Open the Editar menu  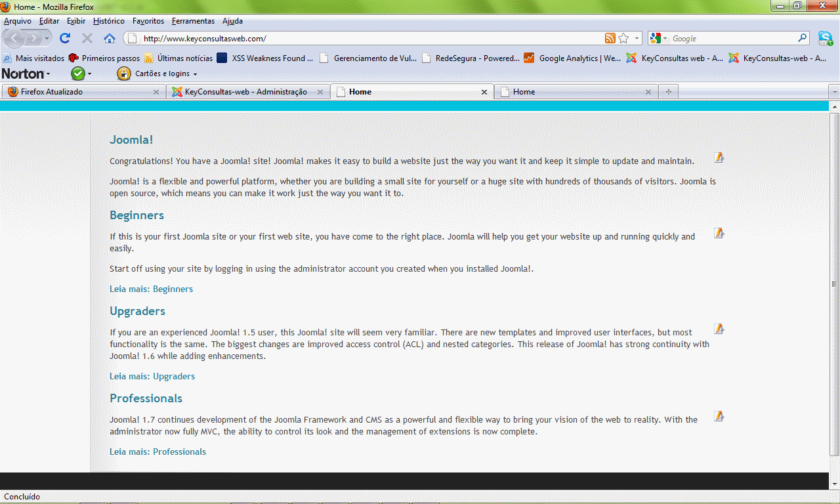[49, 21]
